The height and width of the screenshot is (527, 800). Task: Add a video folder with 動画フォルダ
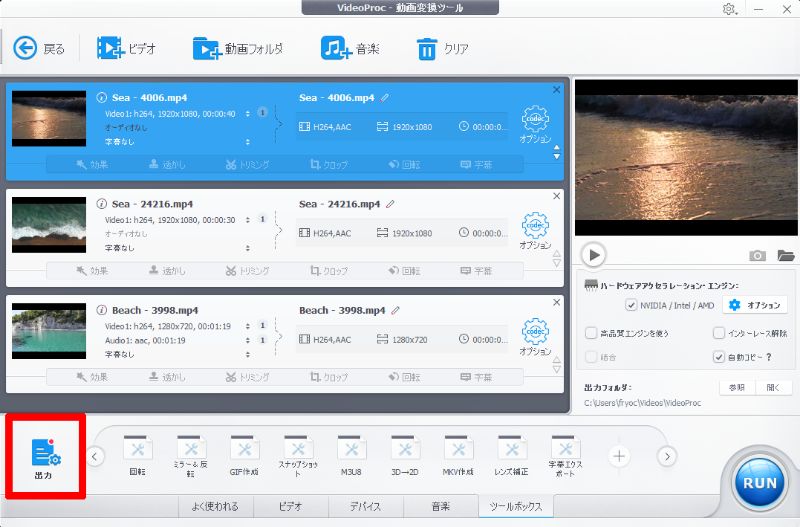click(x=237, y=49)
